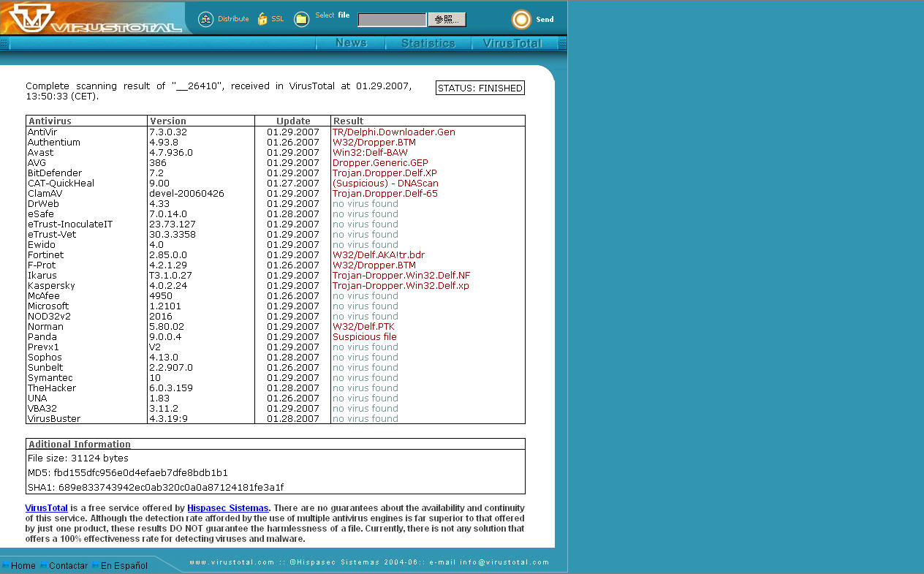Click the VirusTotal link in disclaimer
This screenshot has height=574, width=924.
pyautogui.click(x=47, y=508)
